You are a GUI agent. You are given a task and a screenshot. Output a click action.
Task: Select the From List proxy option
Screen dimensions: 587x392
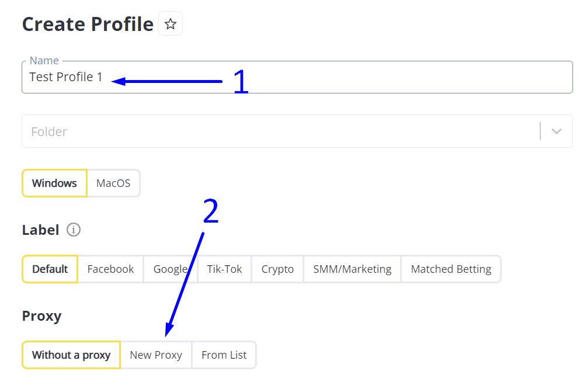click(224, 355)
